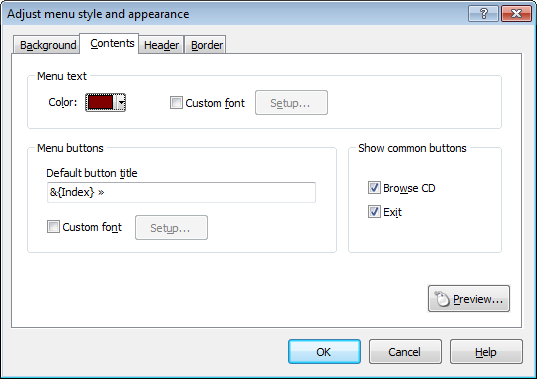Click the question mark title bar button
This screenshot has width=537, height=379.
[x=483, y=14]
